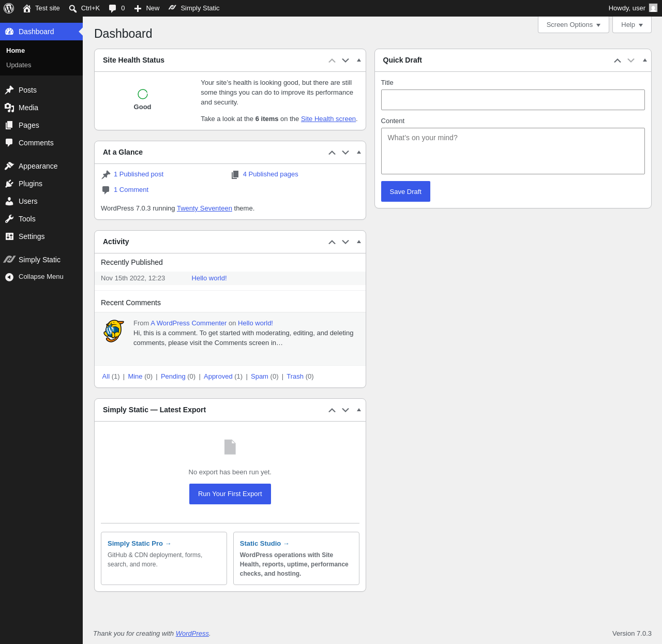Open the Test site home link
Viewport: 662px width, 644px height.
pos(41,8)
